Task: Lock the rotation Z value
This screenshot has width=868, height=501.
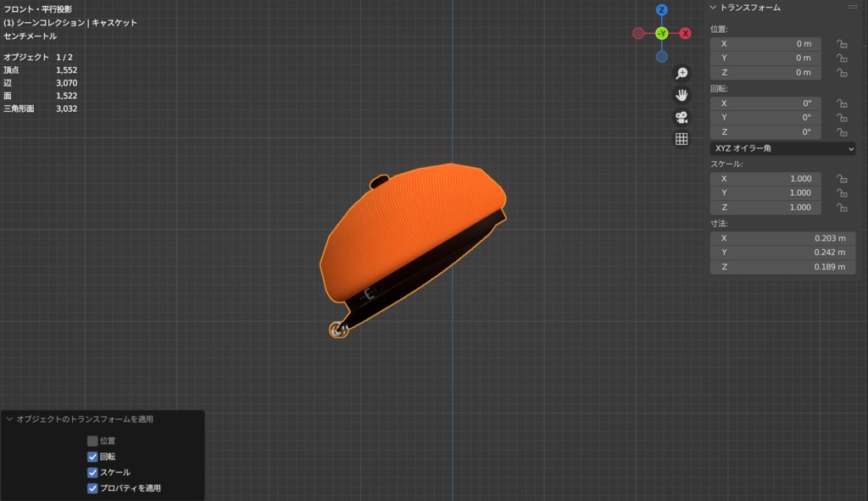Action: 842,132
